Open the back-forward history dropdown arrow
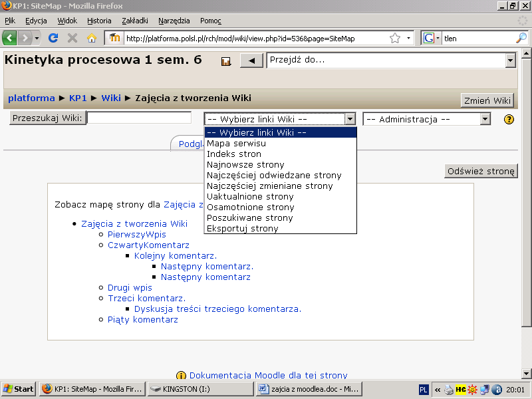Viewport: 532px width, 399px height. [37, 38]
